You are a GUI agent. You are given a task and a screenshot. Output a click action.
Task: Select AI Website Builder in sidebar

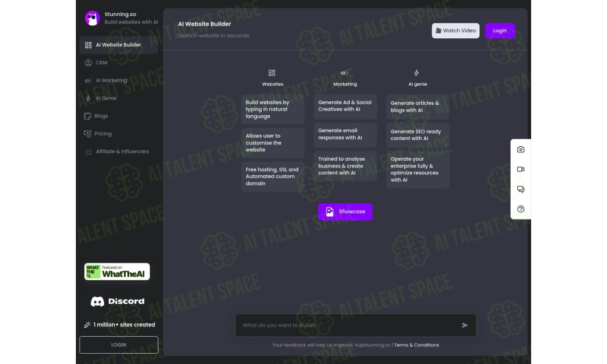click(x=119, y=45)
